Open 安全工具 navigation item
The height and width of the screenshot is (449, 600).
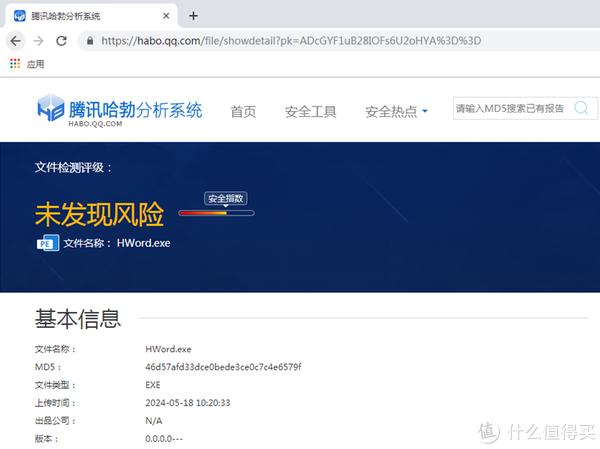(x=310, y=112)
